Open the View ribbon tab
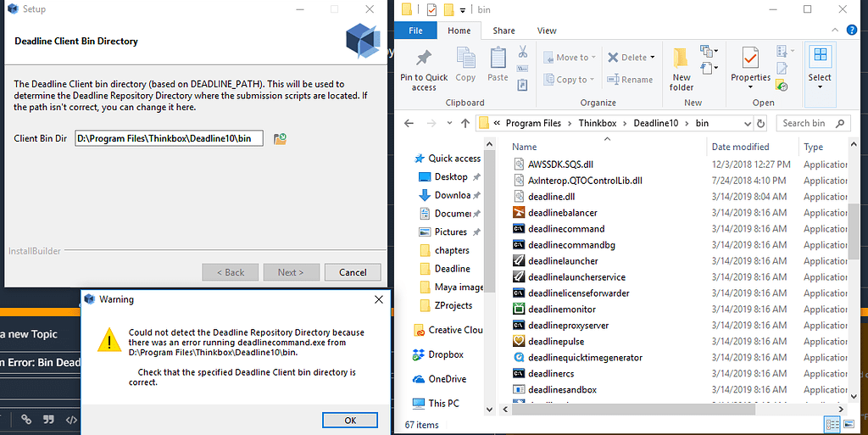This screenshot has width=868, height=435. (547, 31)
